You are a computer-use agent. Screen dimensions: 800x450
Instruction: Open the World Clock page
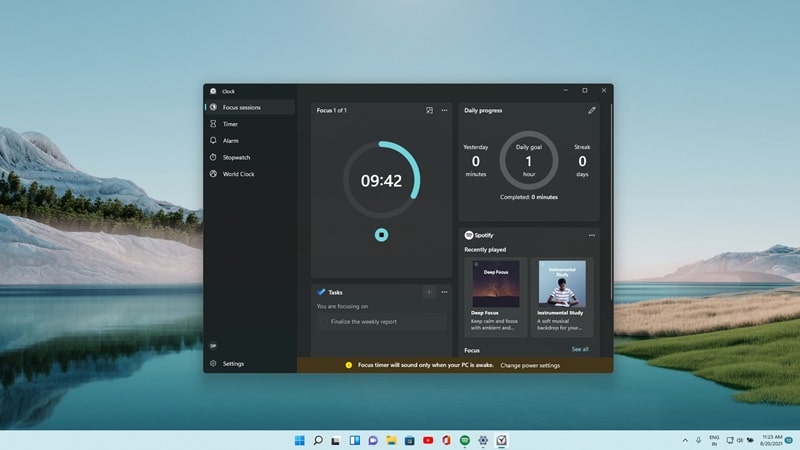click(x=249, y=174)
